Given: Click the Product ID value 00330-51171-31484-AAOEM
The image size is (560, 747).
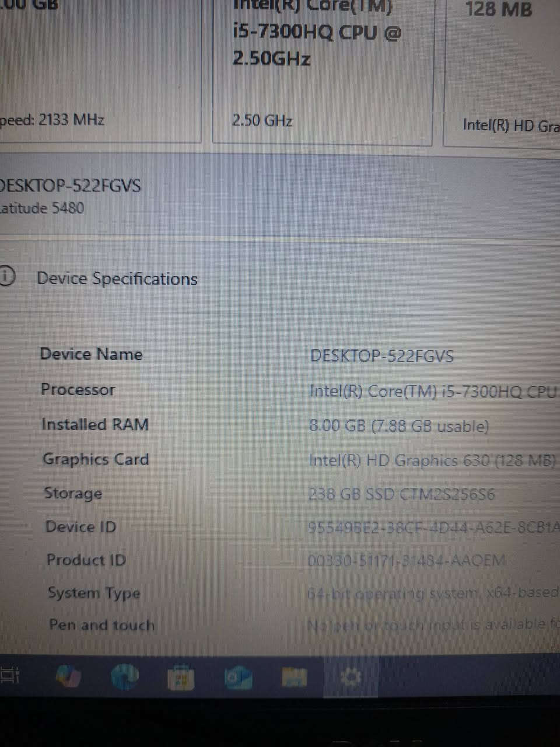Looking at the screenshot, I should tap(406, 561).
